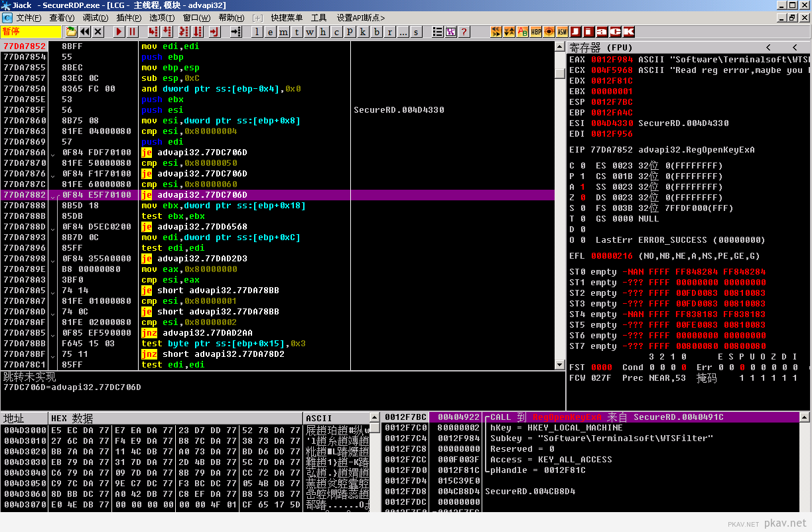
Task: Open Call stack with 'k' button
Action: pyautogui.click(x=364, y=32)
